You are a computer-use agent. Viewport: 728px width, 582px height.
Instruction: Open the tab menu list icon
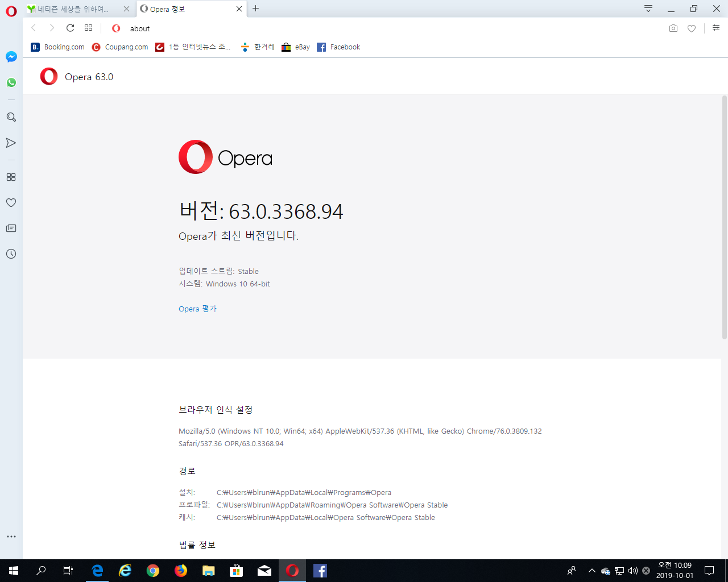click(648, 9)
